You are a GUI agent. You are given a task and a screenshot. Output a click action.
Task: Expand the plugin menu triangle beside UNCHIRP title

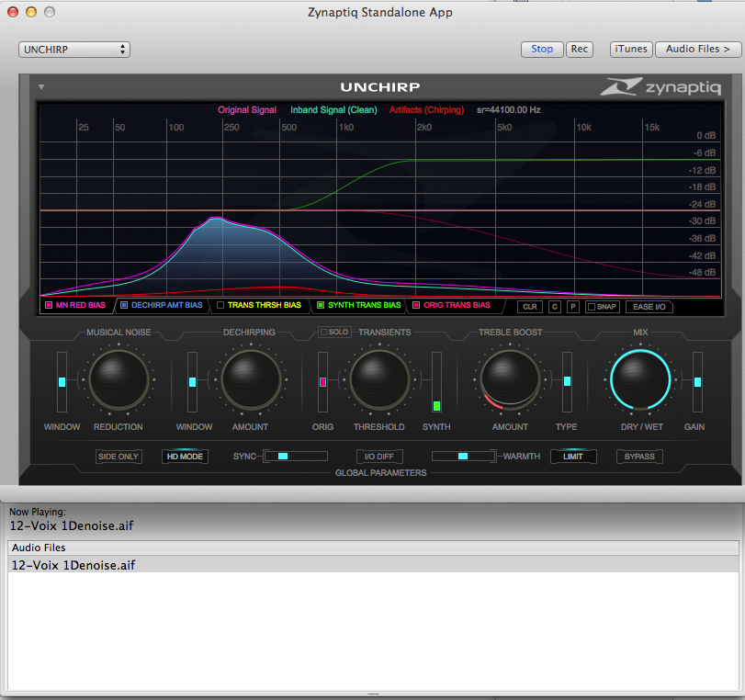click(x=41, y=87)
